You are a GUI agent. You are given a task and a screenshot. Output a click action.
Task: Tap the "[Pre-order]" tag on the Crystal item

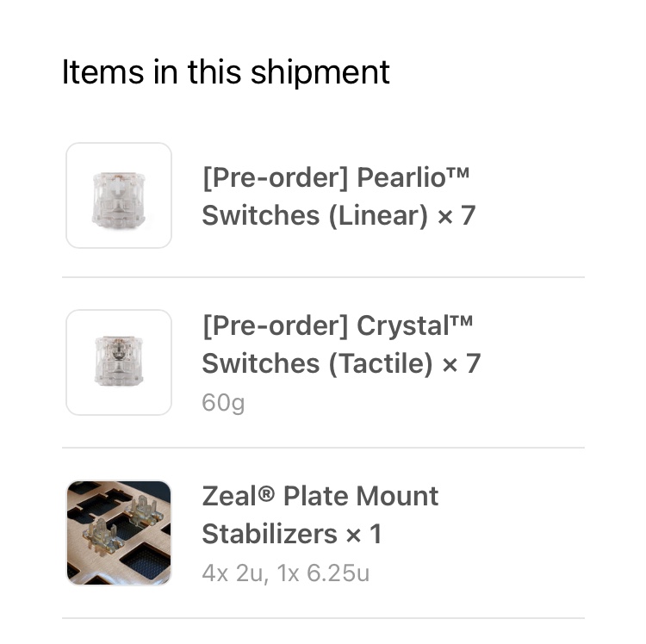pyautogui.click(x=274, y=325)
